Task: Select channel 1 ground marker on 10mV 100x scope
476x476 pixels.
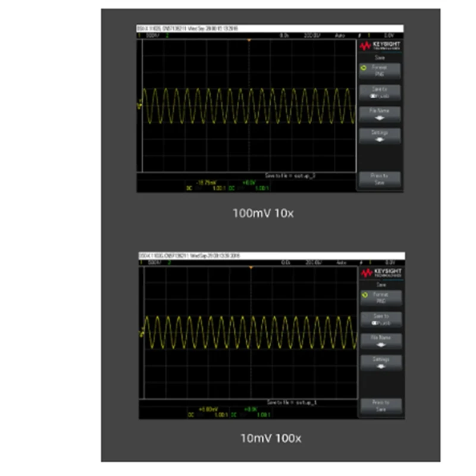Action: tap(142, 333)
